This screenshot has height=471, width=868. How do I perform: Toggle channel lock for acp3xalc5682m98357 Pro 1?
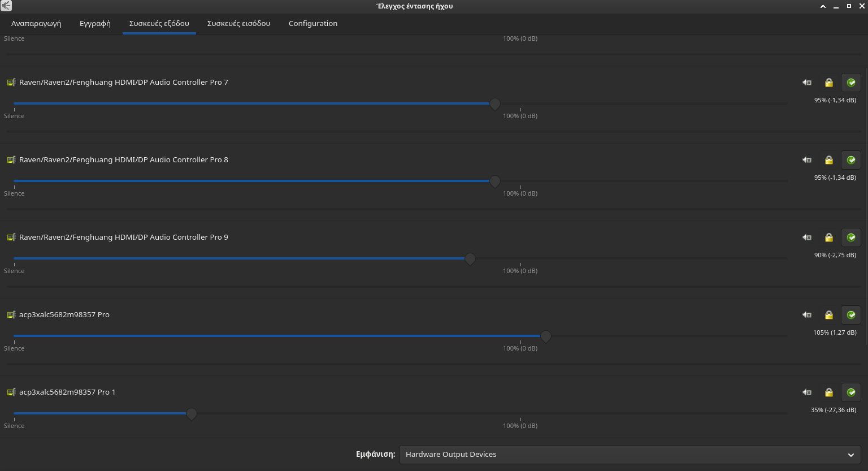click(829, 392)
